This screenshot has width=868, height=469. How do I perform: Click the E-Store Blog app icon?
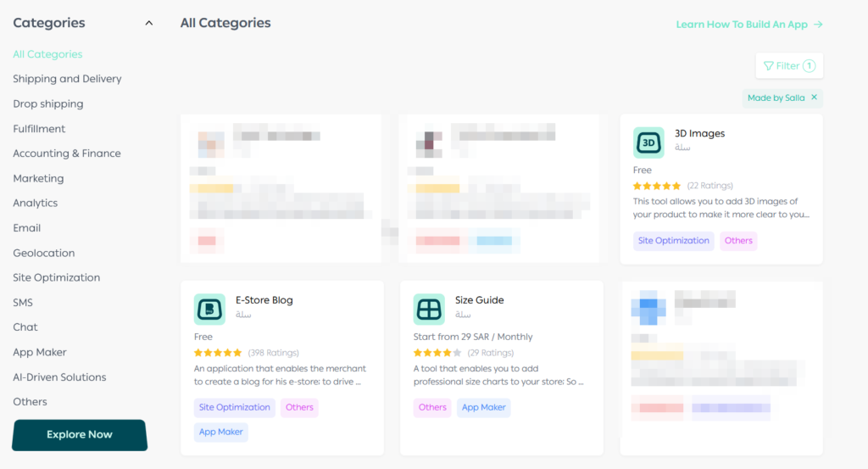tap(209, 310)
